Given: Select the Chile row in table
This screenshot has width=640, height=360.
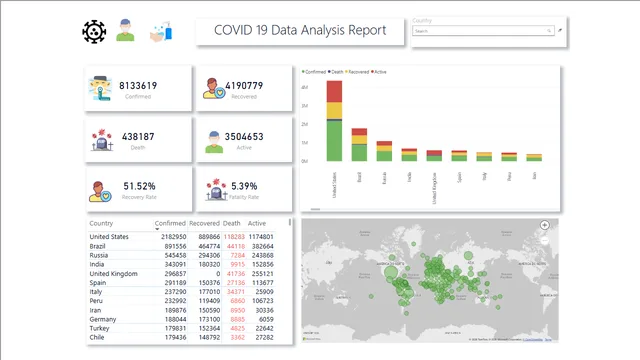Looking at the screenshot, I should (x=182, y=337).
